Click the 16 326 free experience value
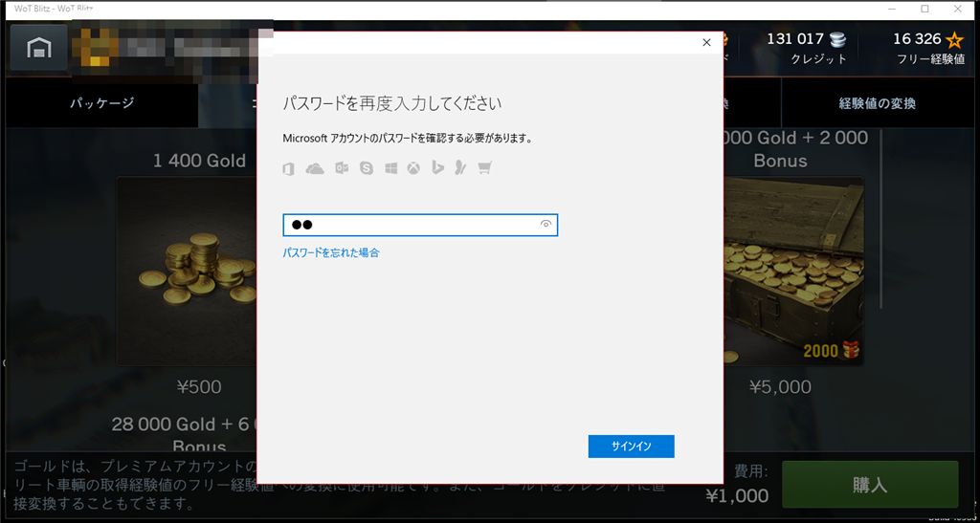This screenshot has height=523, width=980. pyautogui.click(x=917, y=39)
